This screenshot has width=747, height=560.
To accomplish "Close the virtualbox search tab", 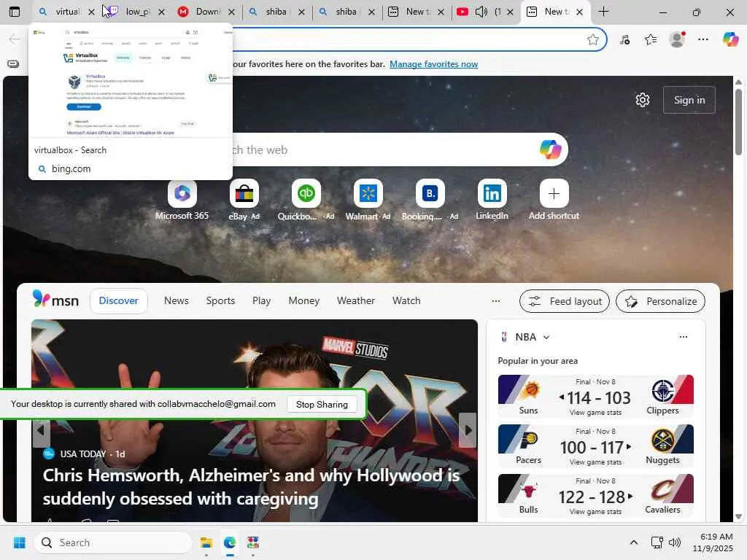I will 91,12.
